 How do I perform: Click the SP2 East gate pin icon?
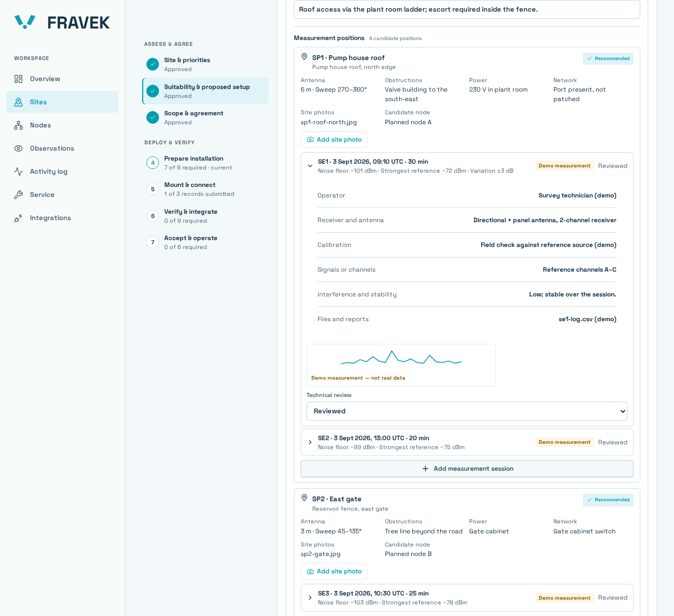[x=304, y=498]
